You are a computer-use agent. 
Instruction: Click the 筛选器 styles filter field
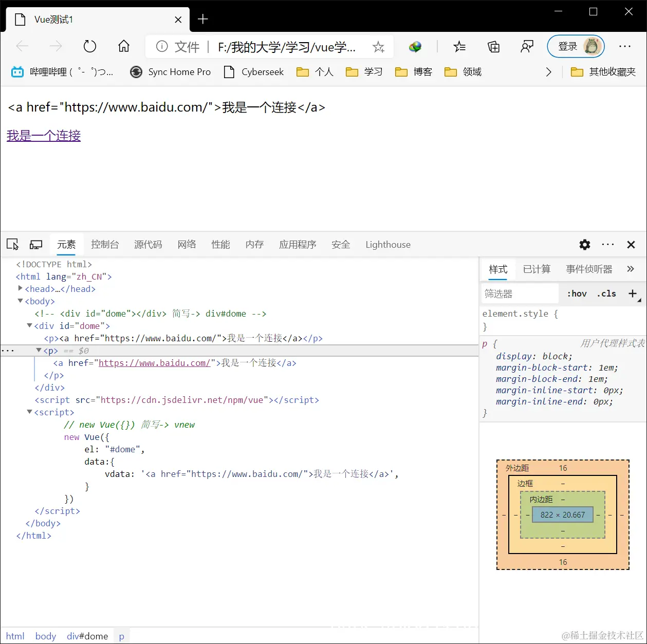pos(520,293)
